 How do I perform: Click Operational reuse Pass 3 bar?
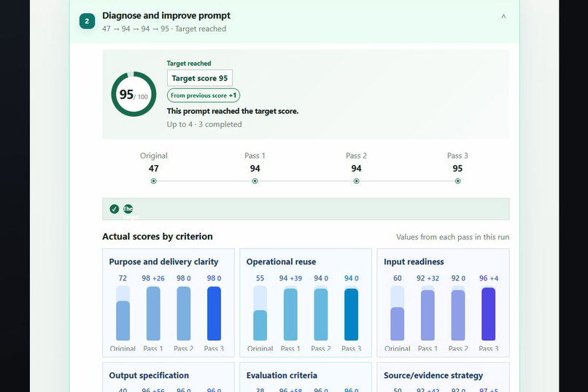(352, 313)
